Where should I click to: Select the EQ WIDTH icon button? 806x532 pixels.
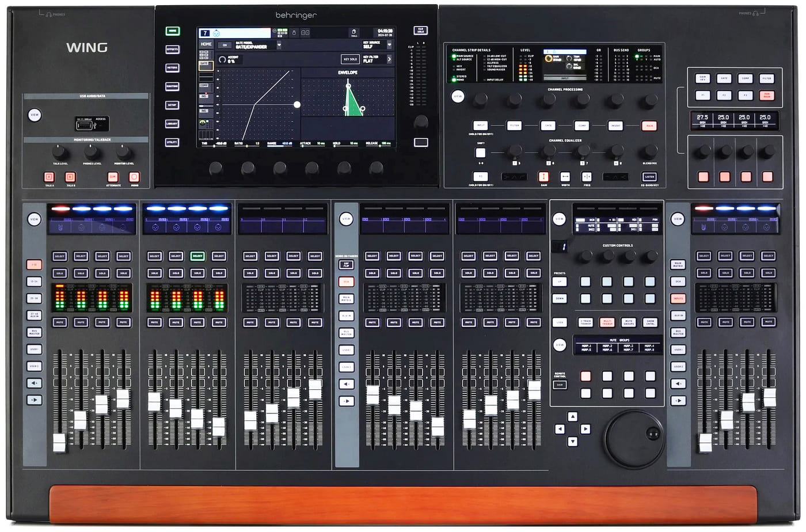point(565,177)
